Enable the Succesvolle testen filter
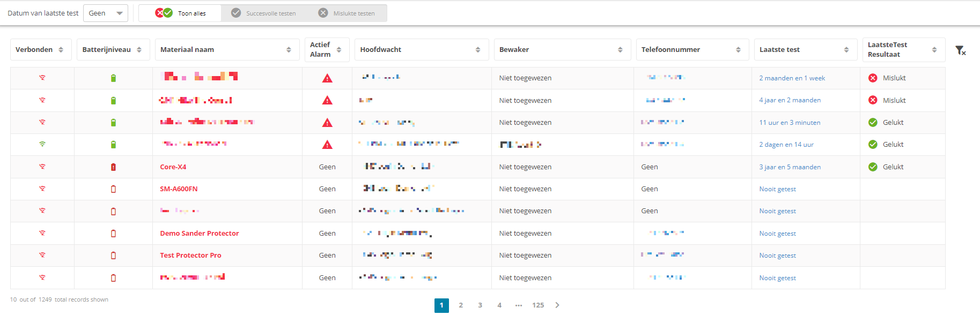The height and width of the screenshot is (315, 980). pyautogui.click(x=264, y=13)
